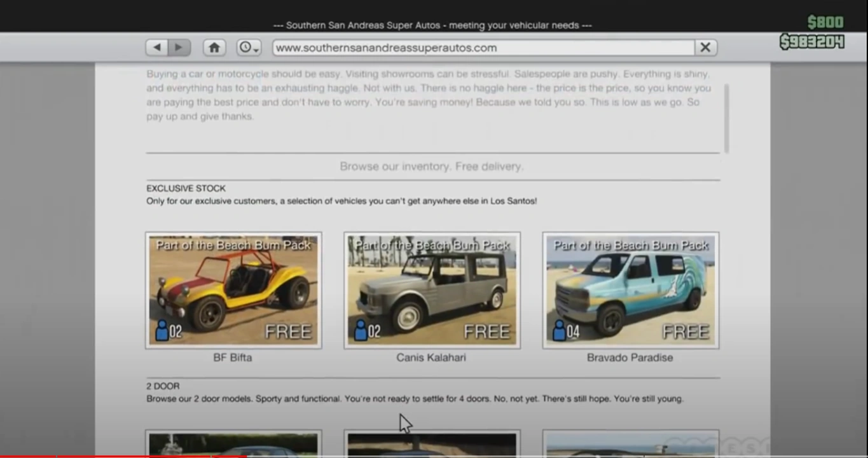This screenshot has width=868, height=458.
Task: Select the Canis Kalahari vehicle thumbnail
Action: [432, 290]
